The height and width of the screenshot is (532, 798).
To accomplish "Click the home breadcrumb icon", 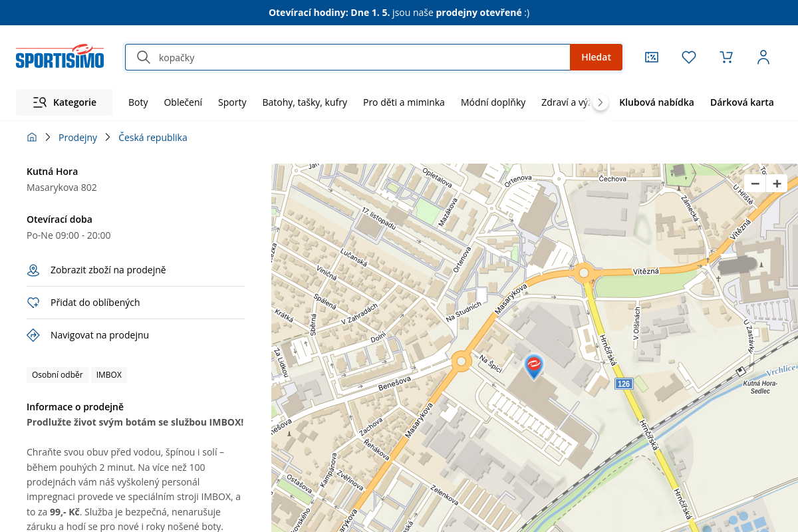I will (32, 138).
